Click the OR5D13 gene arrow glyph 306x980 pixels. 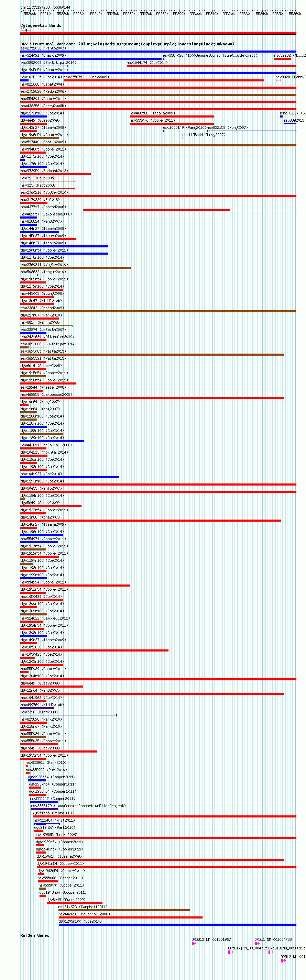click(194, 944)
